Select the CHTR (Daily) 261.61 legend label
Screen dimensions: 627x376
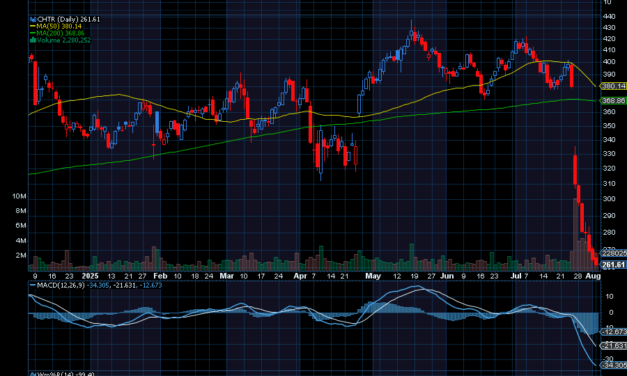(68, 19)
